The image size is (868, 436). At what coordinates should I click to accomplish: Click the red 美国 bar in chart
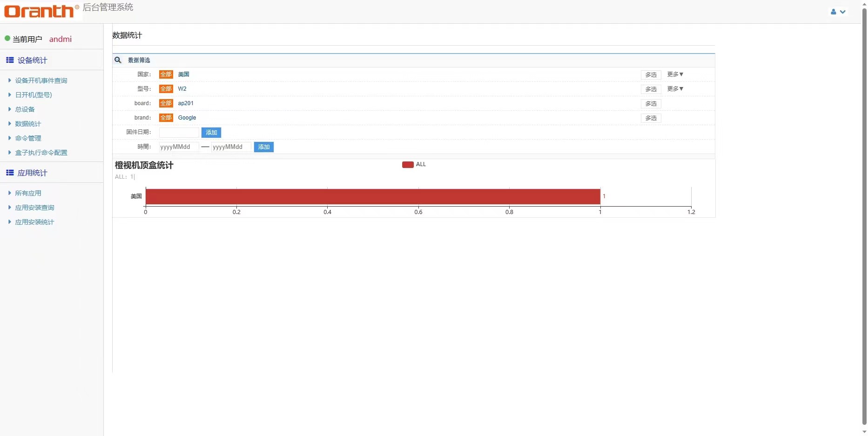(373, 196)
